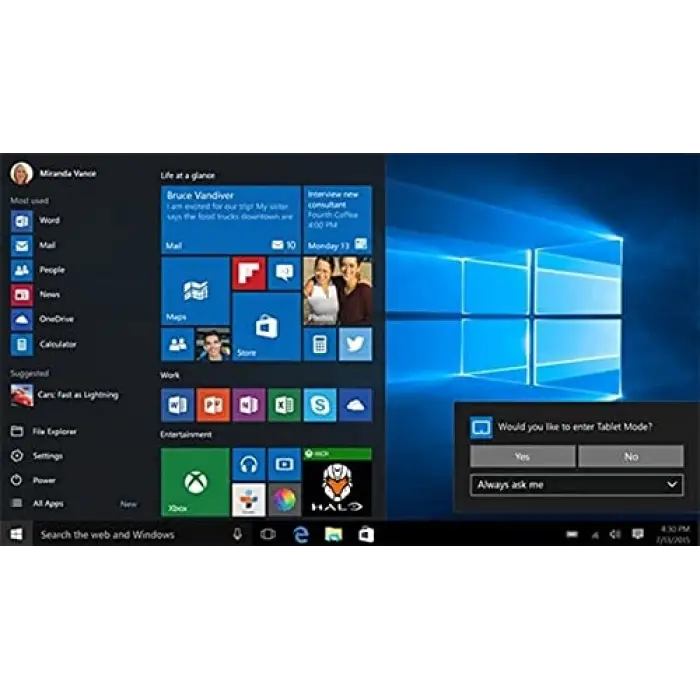
Task: Open the Skype tile
Action: pos(320,405)
